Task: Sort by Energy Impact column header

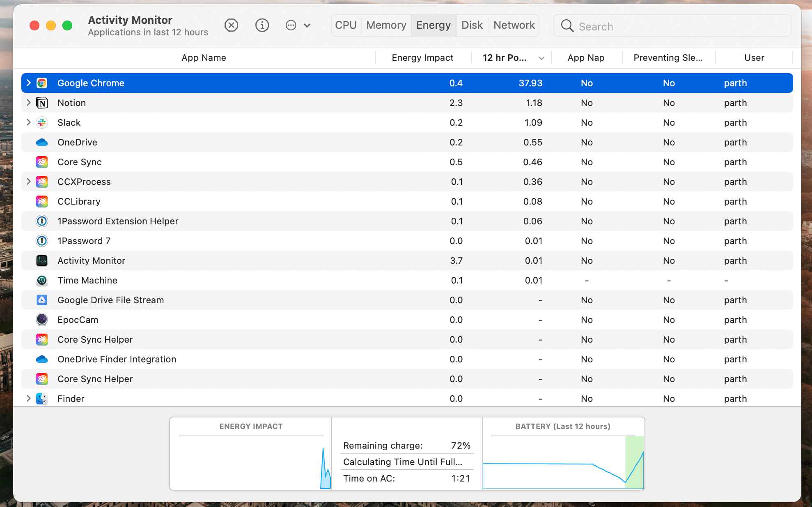Action: pyautogui.click(x=422, y=58)
